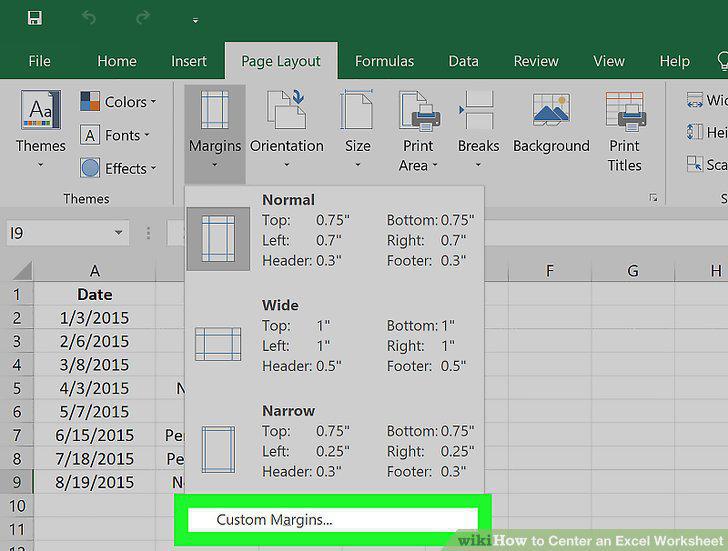Image resolution: width=728 pixels, height=551 pixels.
Task: Click the Scale icon
Action: (695, 163)
